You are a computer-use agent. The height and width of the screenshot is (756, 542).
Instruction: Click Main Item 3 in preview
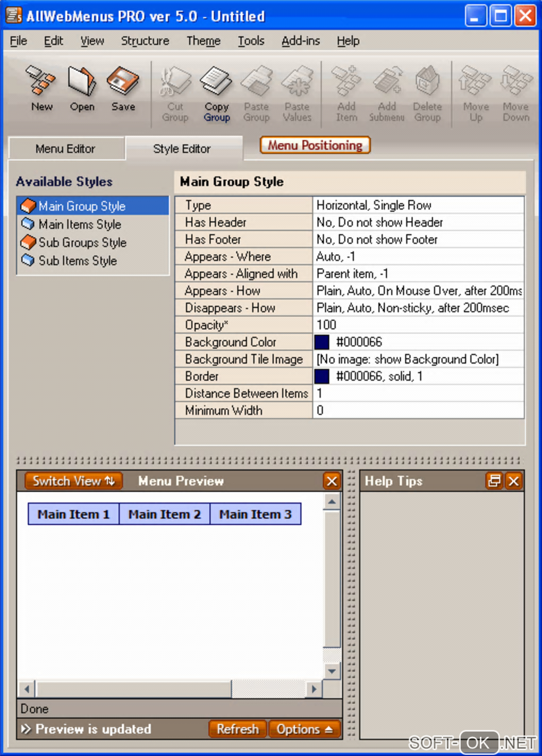pyautogui.click(x=256, y=514)
